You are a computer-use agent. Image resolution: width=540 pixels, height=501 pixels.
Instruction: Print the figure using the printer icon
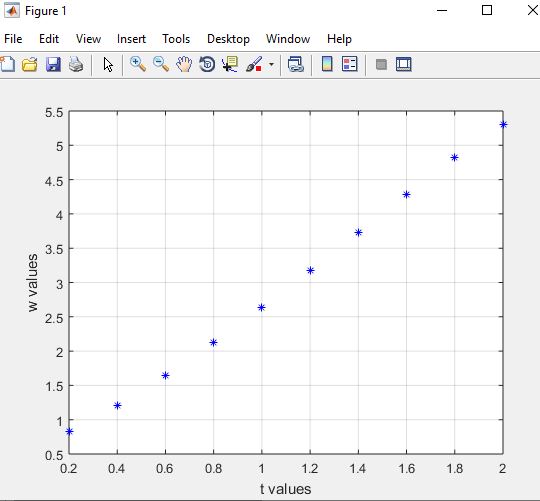tap(76, 64)
